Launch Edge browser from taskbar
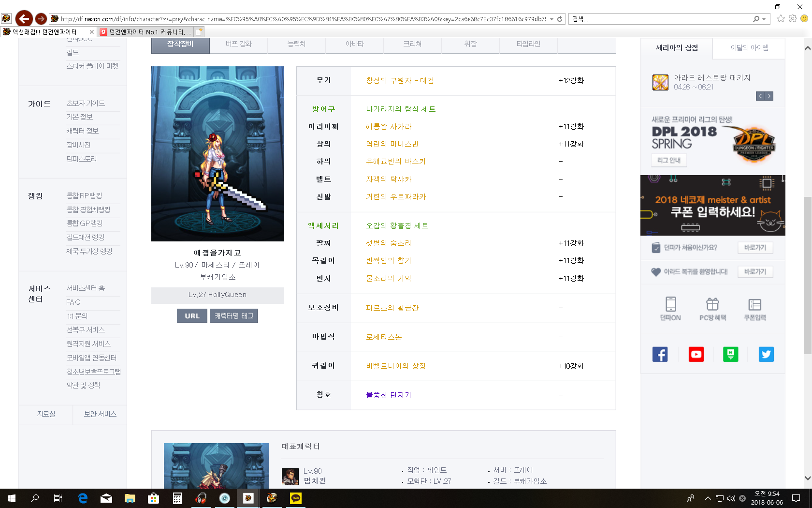 coord(83,498)
